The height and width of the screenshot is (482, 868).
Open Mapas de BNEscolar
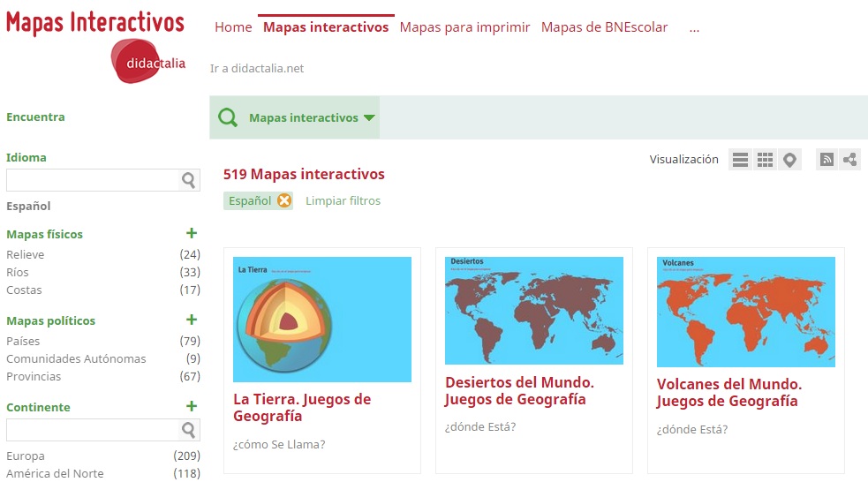click(605, 27)
